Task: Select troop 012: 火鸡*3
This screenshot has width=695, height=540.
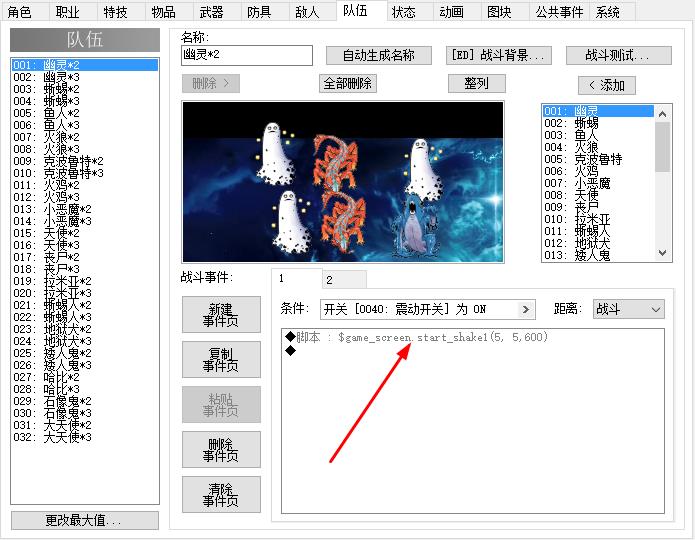Action: (85, 197)
